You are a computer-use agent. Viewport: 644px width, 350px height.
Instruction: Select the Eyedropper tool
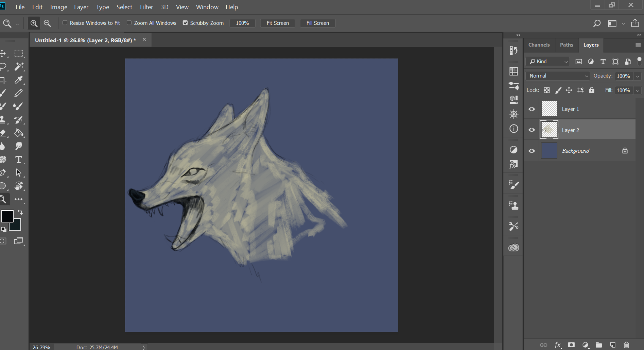[x=19, y=80]
